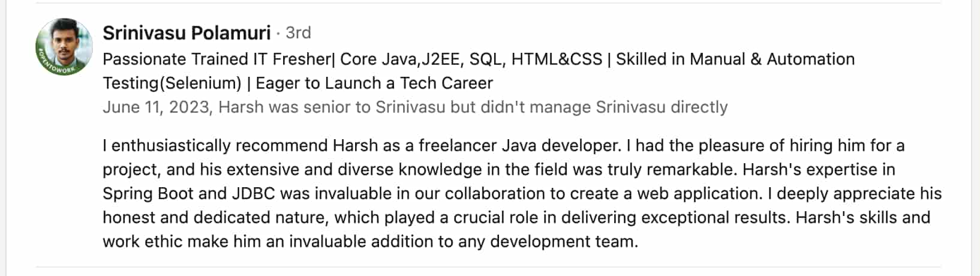Open the Srinivasu Polamuri name link
Screen dimensions: 980x276
point(187,32)
